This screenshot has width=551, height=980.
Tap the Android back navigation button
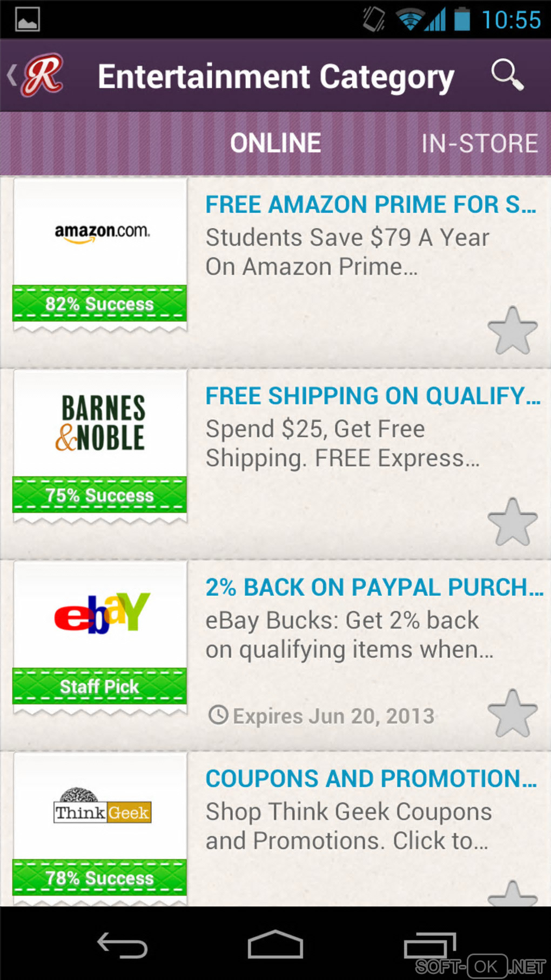[122, 945]
